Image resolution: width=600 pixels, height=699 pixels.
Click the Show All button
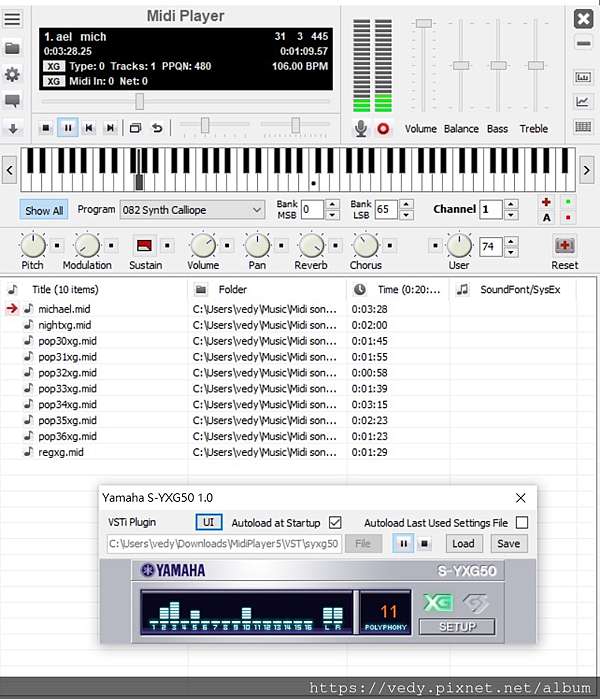[x=44, y=210]
